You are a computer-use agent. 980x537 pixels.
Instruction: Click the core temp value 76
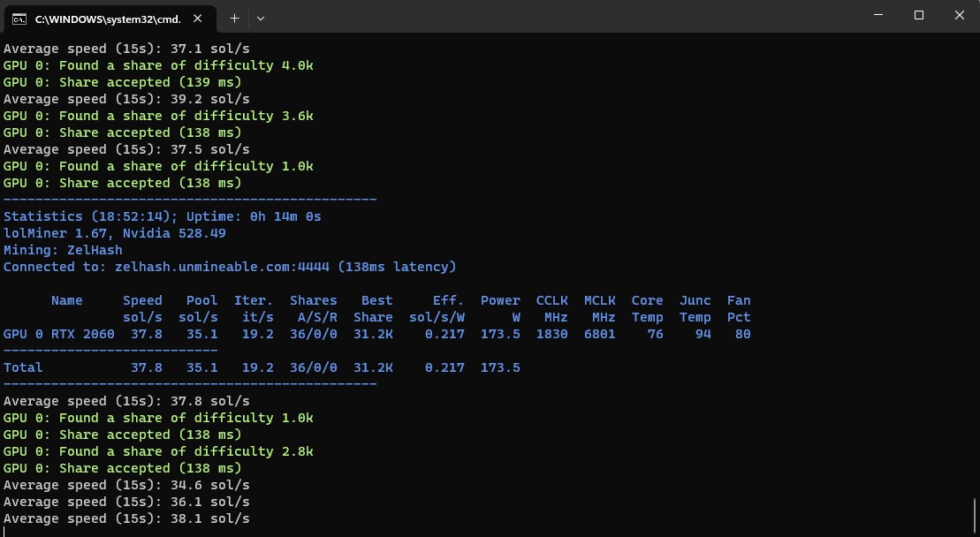coord(655,334)
